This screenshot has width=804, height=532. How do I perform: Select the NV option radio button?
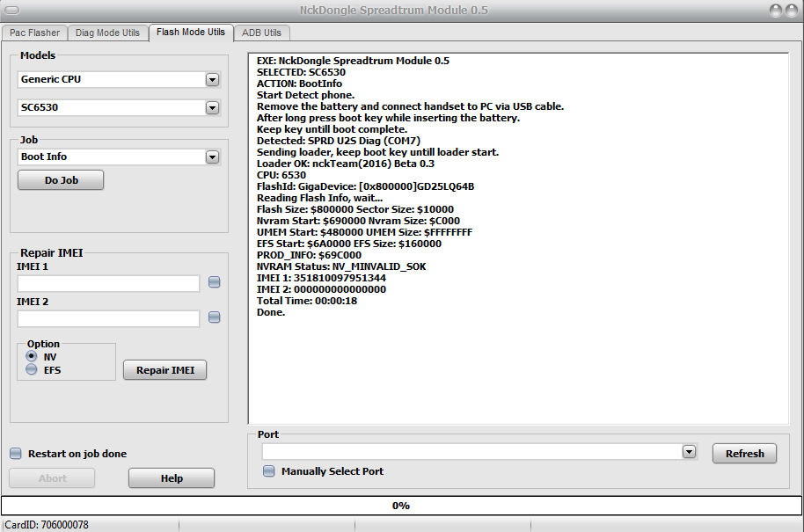(x=32, y=356)
